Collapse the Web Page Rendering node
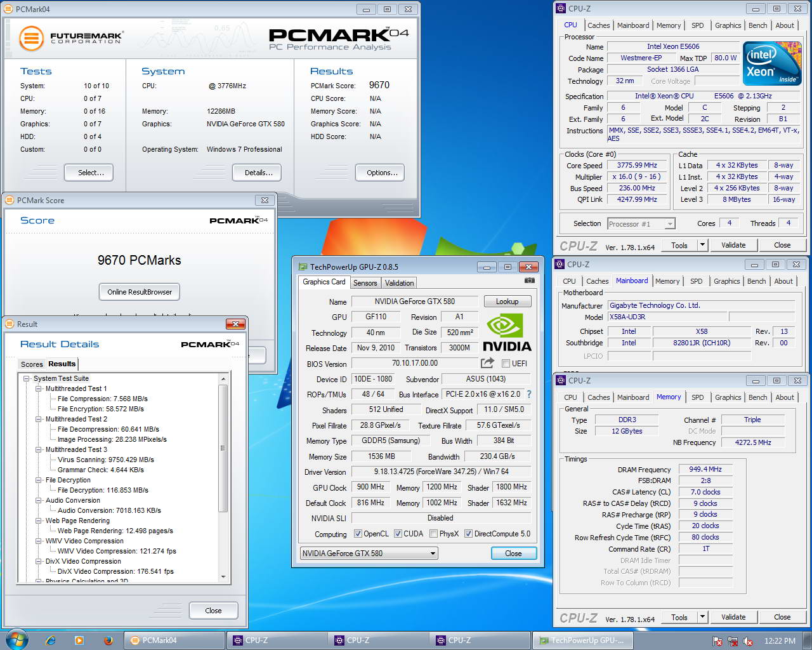Screen dimensions: 812x650 (x=39, y=521)
